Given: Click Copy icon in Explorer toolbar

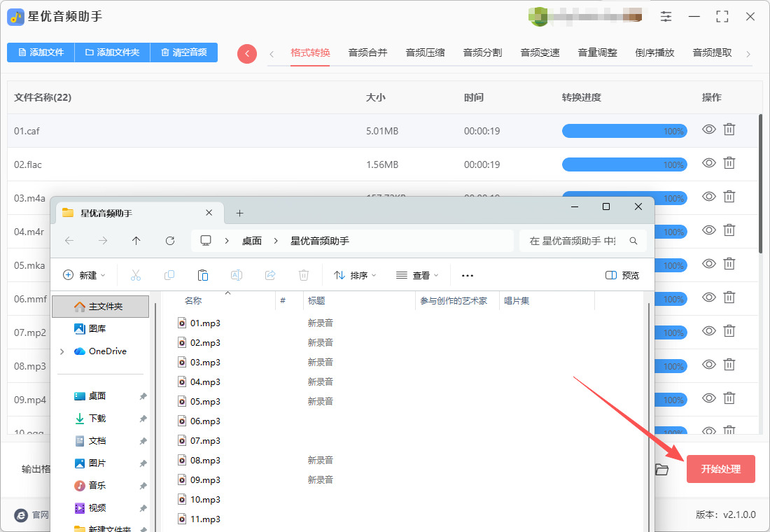Looking at the screenshot, I should coord(169,275).
